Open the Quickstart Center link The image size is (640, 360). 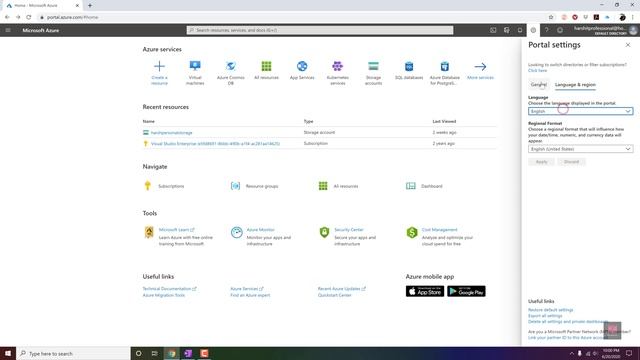coord(334,295)
